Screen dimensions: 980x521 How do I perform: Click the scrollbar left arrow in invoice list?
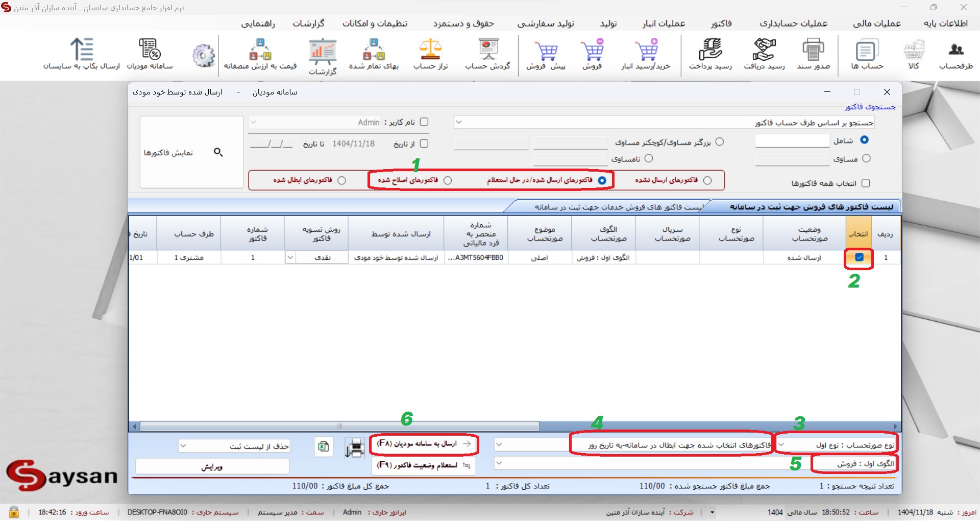click(x=135, y=427)
